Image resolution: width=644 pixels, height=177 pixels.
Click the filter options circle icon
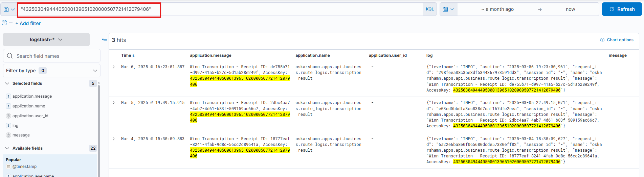(4, 23)
